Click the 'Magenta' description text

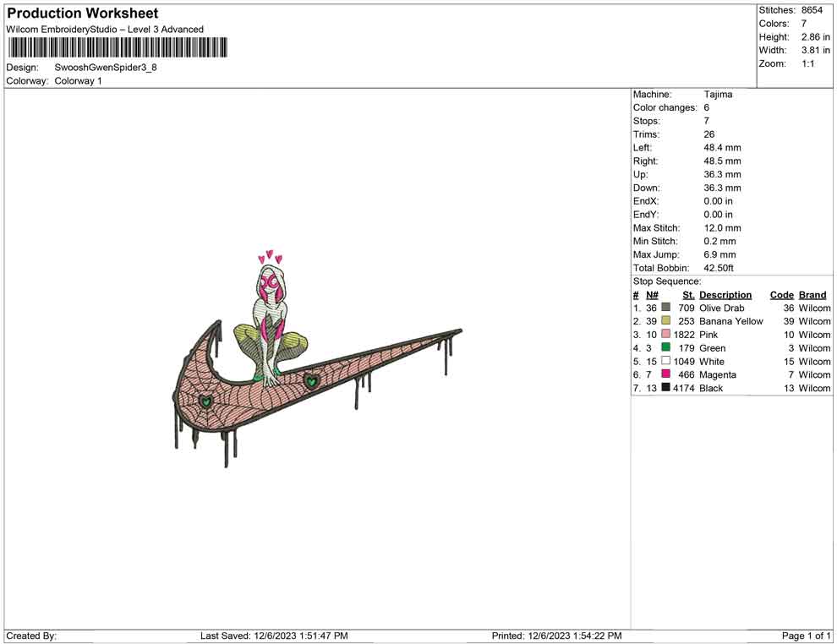[718, 374]
